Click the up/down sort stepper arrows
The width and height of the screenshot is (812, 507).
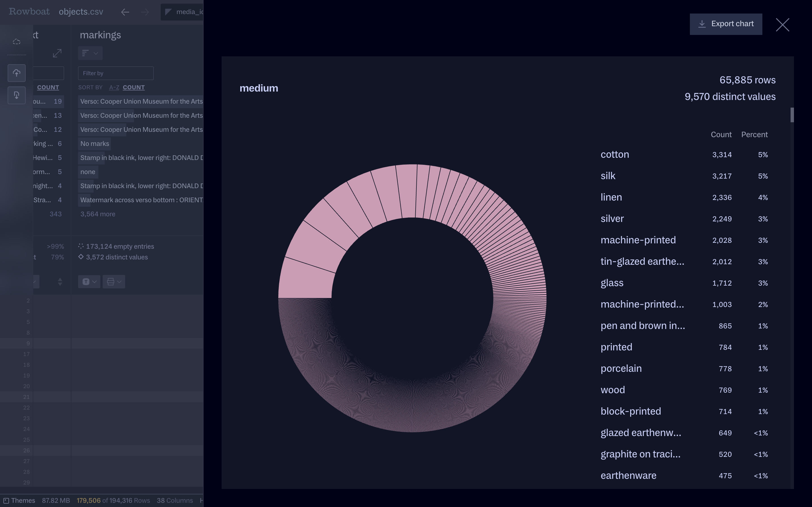pyautogui.click(x=60, y=282)
